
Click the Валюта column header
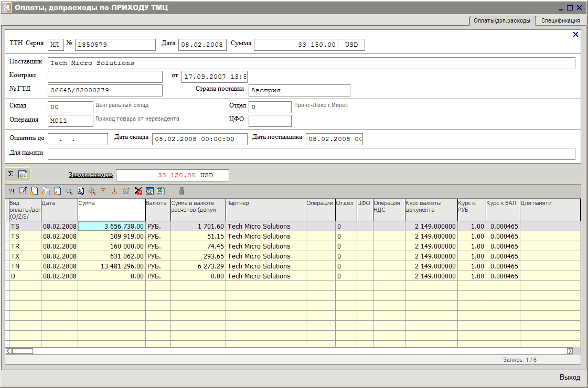158,210
